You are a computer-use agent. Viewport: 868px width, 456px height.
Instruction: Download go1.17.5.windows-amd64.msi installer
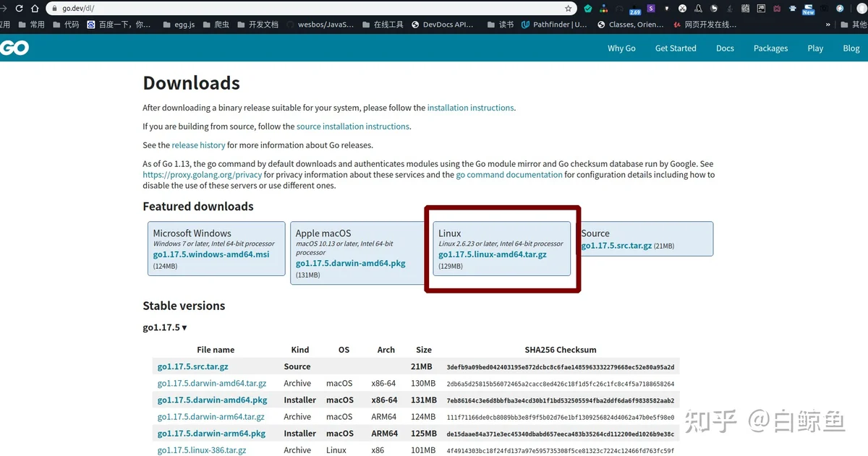211,254
